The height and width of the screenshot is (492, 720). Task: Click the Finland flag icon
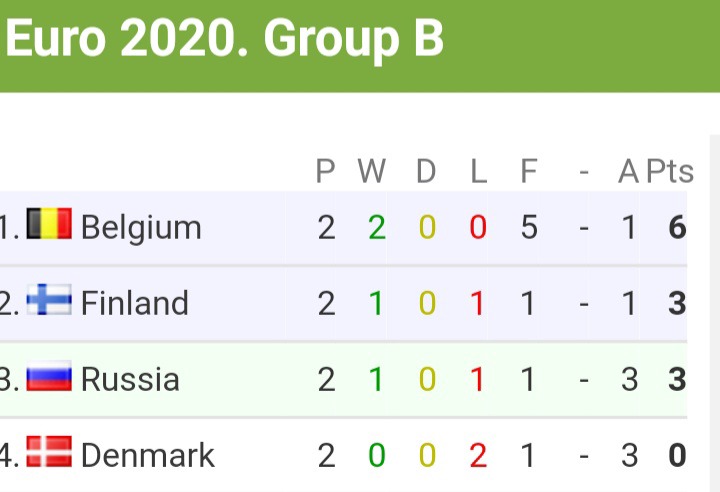click(49, 300)
